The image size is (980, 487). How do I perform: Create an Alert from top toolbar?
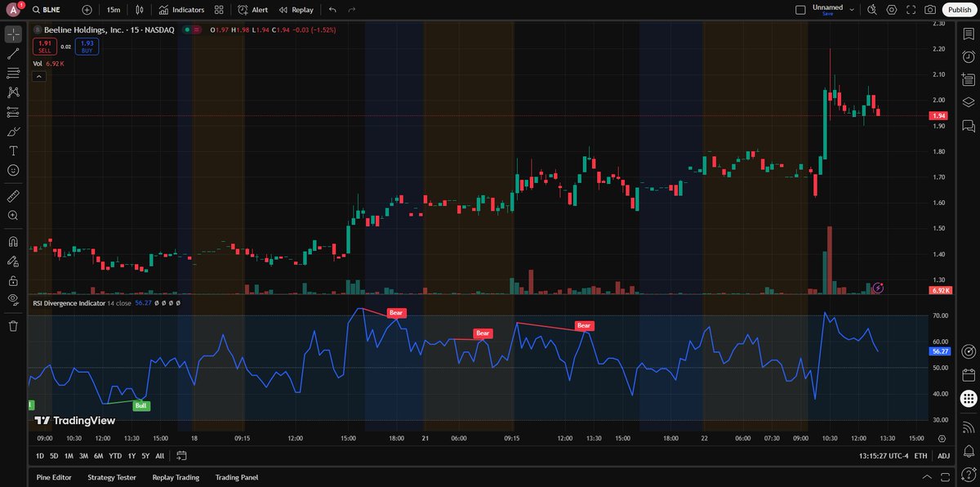pos(252,10)
